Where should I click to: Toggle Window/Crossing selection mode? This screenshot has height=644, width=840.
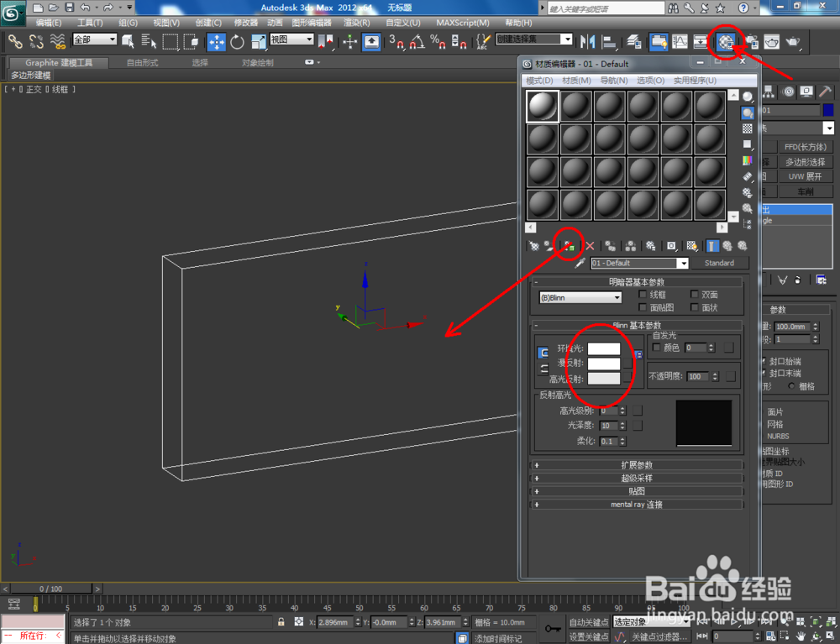(191, 41)
